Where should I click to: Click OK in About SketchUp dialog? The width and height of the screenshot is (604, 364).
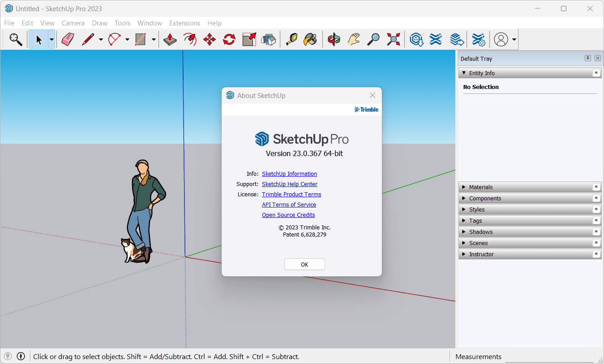[x=304, y=264]
